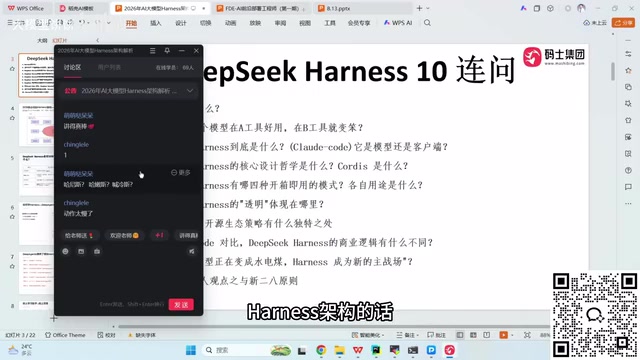Screen dimensions: 640x360
Task: Open WPS AI from the ribbon
Action: [x=398, y=23]
